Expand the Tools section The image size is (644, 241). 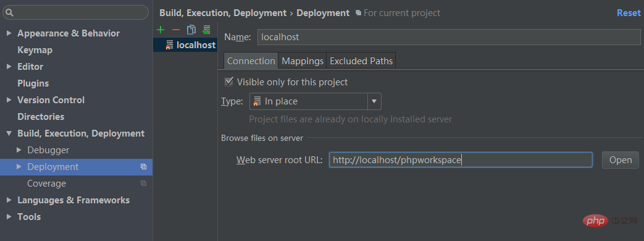click(x=9, y=216)
